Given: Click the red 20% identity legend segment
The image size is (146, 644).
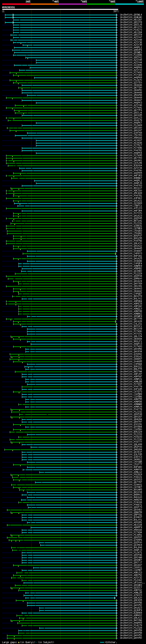Looking at the screenshot, I should 16,4.
